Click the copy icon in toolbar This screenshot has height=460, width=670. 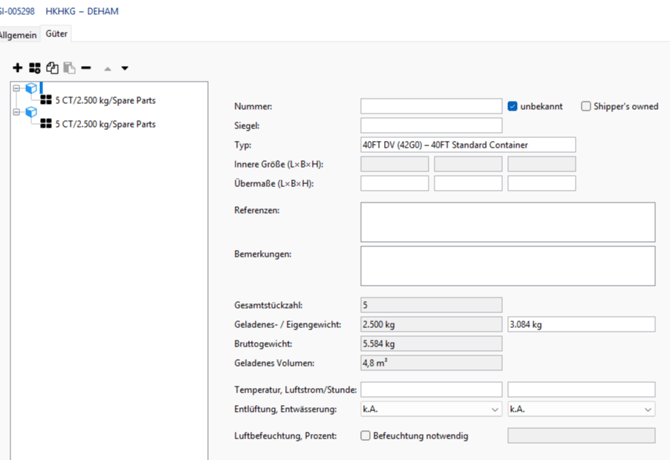(x=52, y=68)
